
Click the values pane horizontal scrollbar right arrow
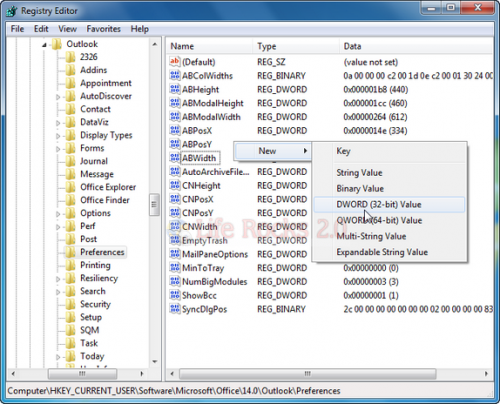coord(486,374)
